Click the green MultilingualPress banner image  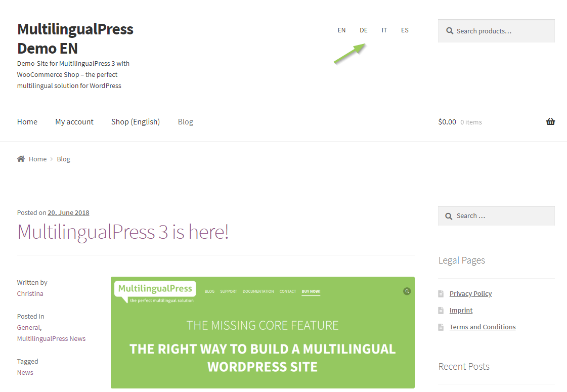pos(263,333)
